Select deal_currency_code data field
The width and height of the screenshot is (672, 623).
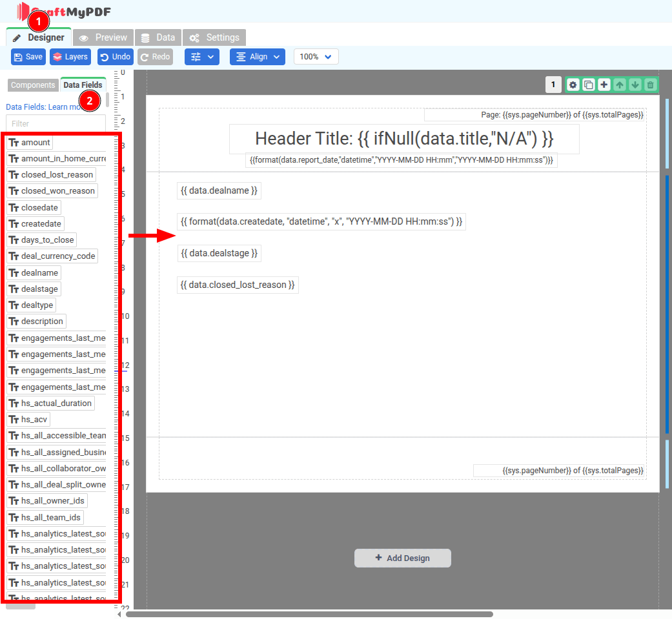tap(52, 256)
